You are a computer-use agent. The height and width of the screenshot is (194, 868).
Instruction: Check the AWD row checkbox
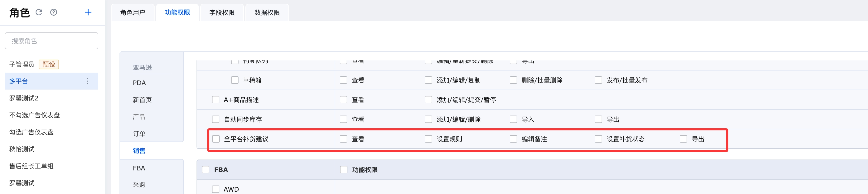pyautogui.click(x=216, y=189)
